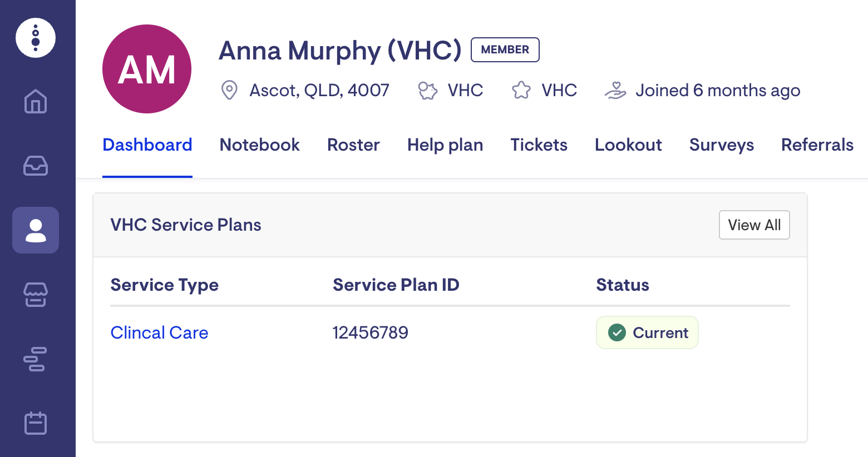
Task: Click the AM profile avatar
Action: (x=147, y=69)
